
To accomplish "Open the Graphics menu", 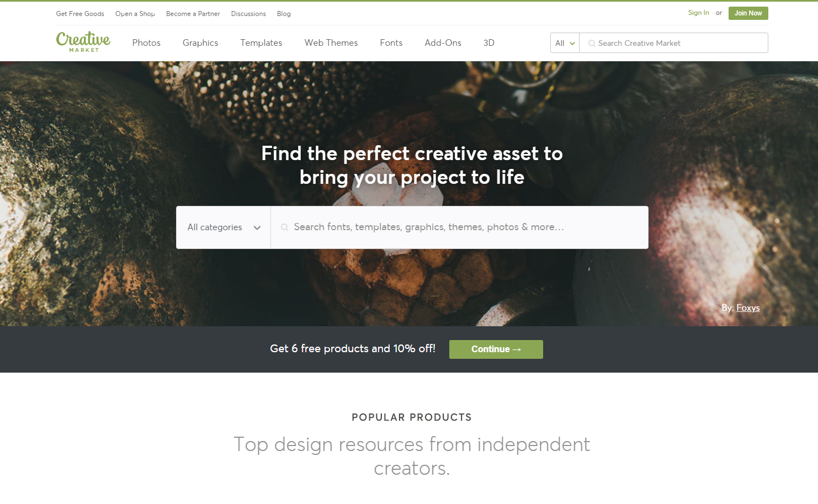I will coord(200,43).
